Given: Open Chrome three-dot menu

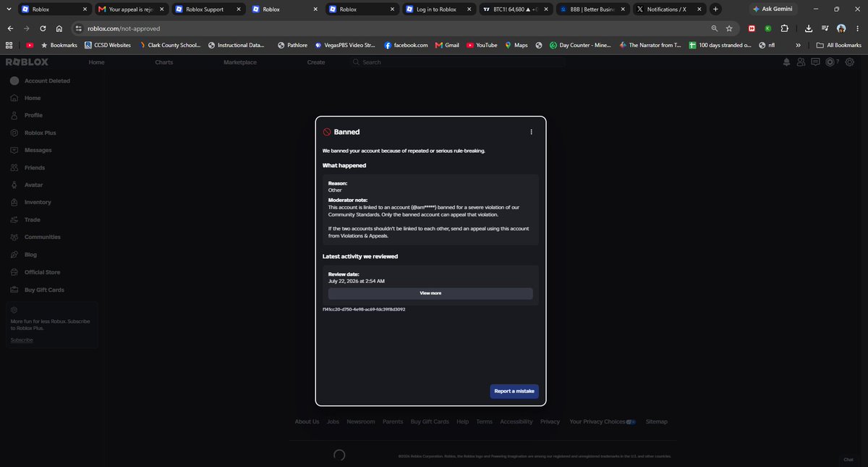Looking at the screenshot, I should pos(857,28).
